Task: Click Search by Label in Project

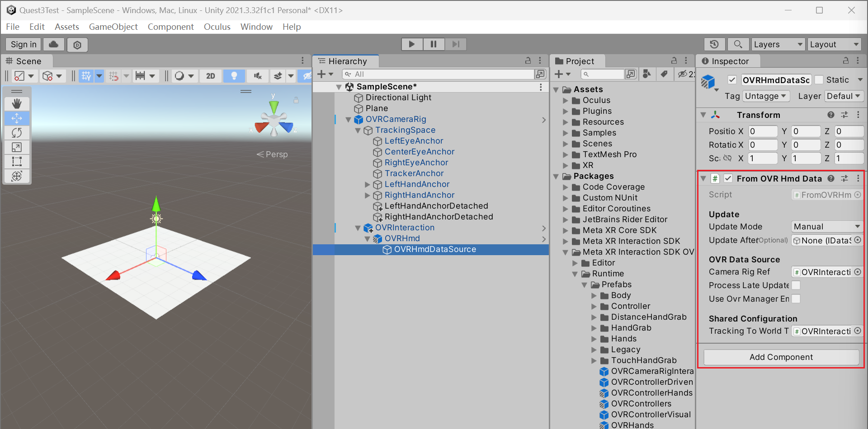Action: (664, 74)
